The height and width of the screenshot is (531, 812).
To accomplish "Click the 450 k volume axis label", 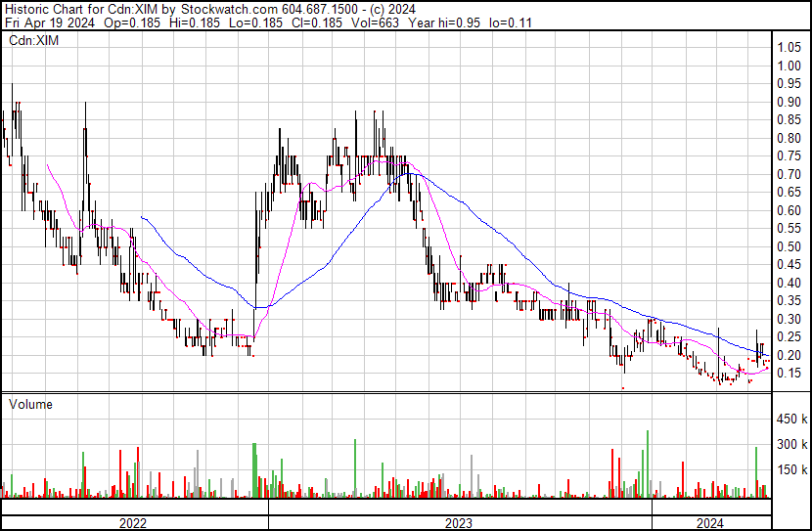I will tap(790, 419).
